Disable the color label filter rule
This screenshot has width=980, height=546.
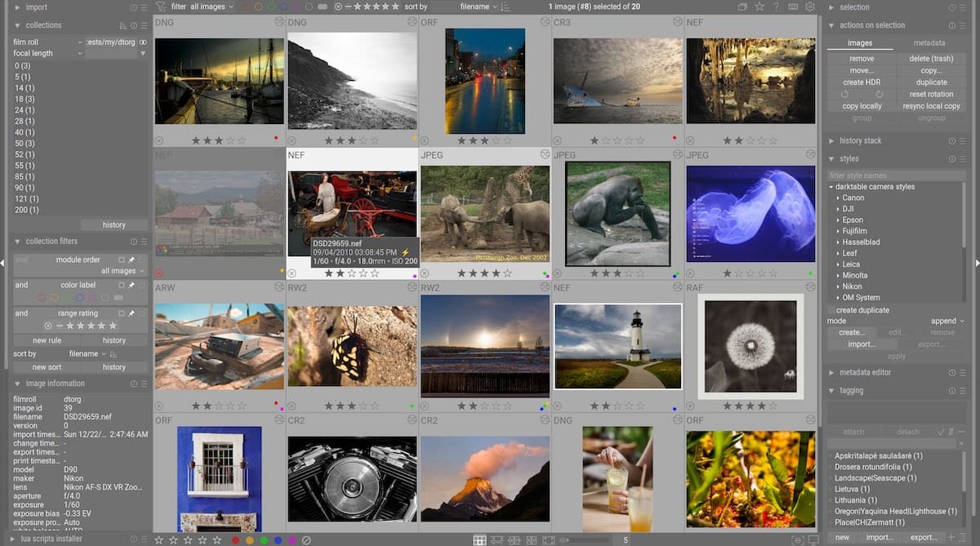141,285
